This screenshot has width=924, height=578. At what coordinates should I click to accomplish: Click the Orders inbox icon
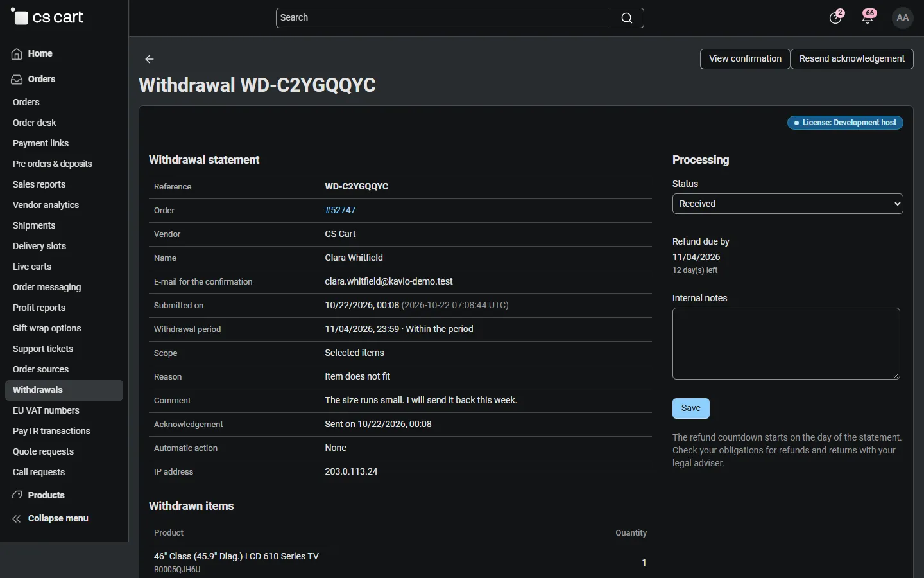pos(17,80)
